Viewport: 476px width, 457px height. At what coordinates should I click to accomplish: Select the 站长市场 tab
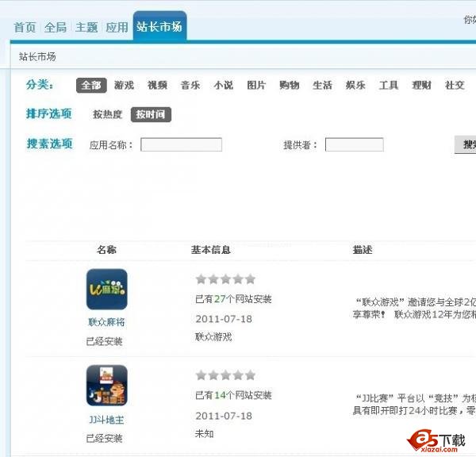click(x=159, y=26)
